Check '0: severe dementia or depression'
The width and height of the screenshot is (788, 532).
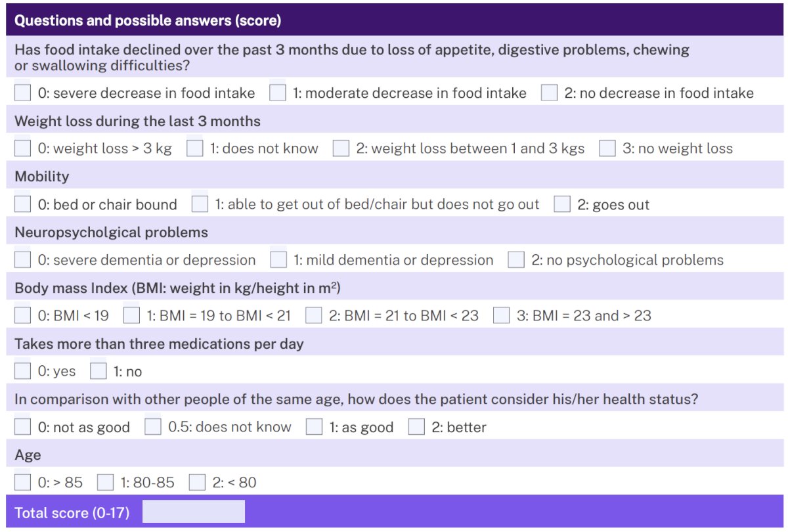(x=23, y=260)
